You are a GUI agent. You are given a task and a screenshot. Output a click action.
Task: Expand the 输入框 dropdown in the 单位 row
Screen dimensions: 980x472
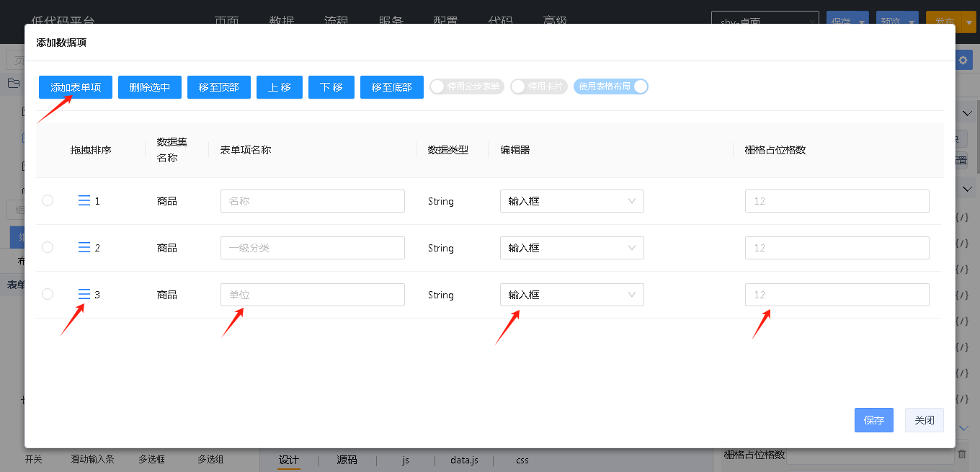tap(571, 295)
